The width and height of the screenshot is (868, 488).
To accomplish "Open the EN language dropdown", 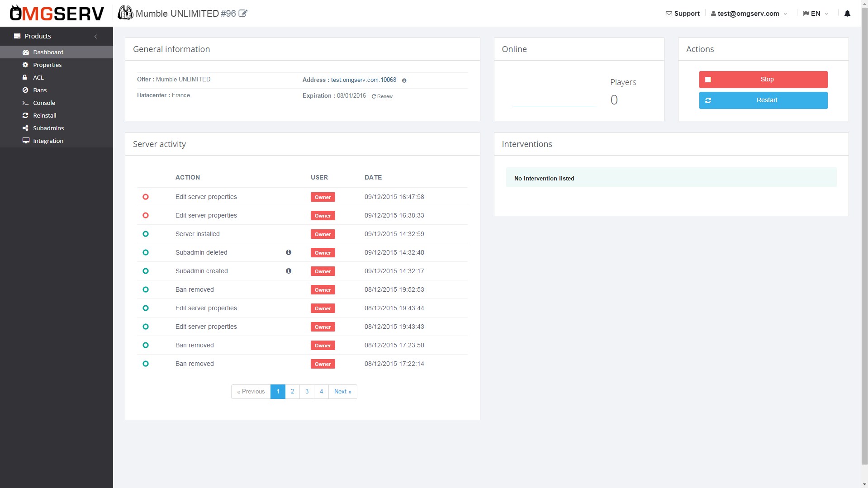I will [816, 14].
